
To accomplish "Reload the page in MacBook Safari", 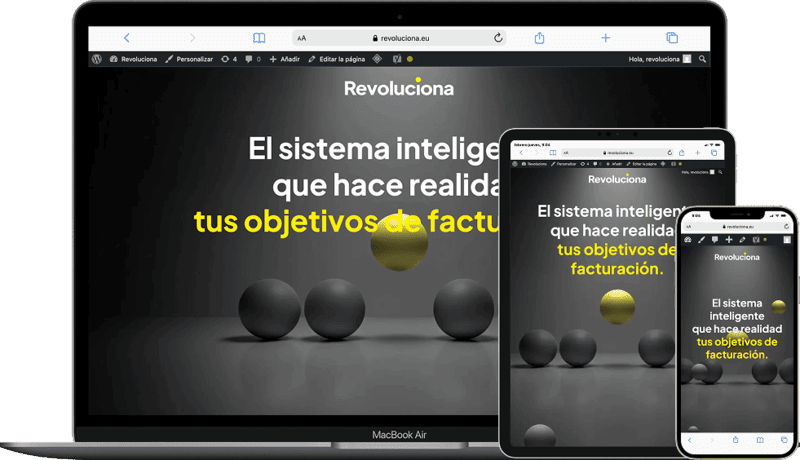I will [x=498, y=38].
